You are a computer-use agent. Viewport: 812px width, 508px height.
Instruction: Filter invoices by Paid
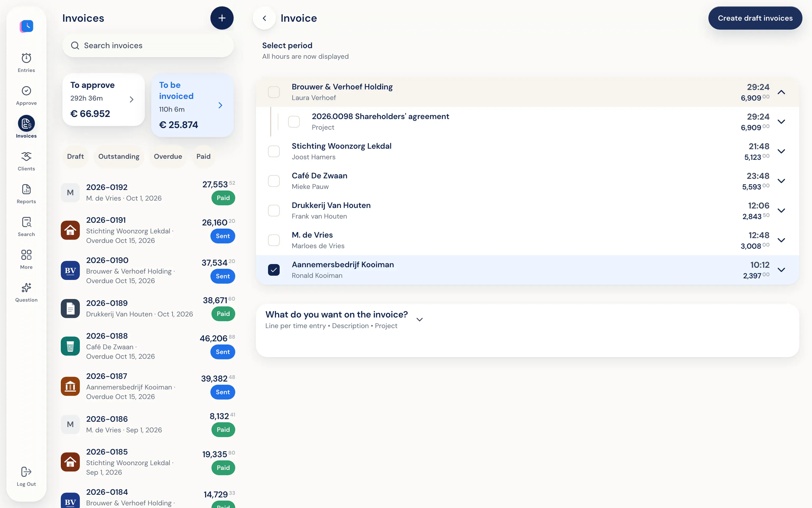pyautogui.click(x=203, y=156)
